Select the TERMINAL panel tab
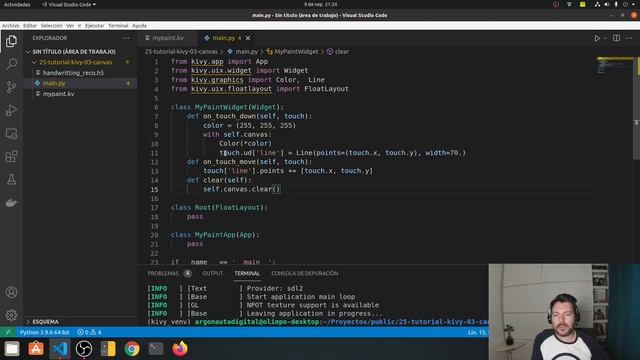This screenshot has width=640, height=360. pos(247,273)
